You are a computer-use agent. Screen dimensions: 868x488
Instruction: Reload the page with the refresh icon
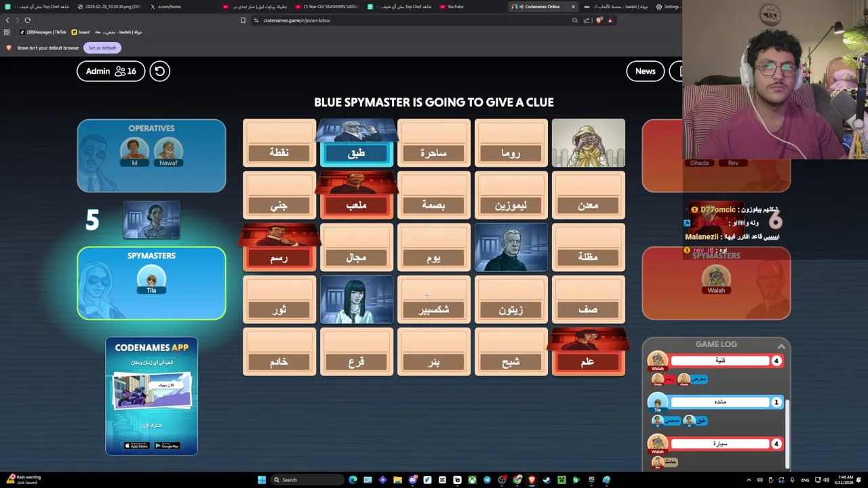(x=28, y=20)
